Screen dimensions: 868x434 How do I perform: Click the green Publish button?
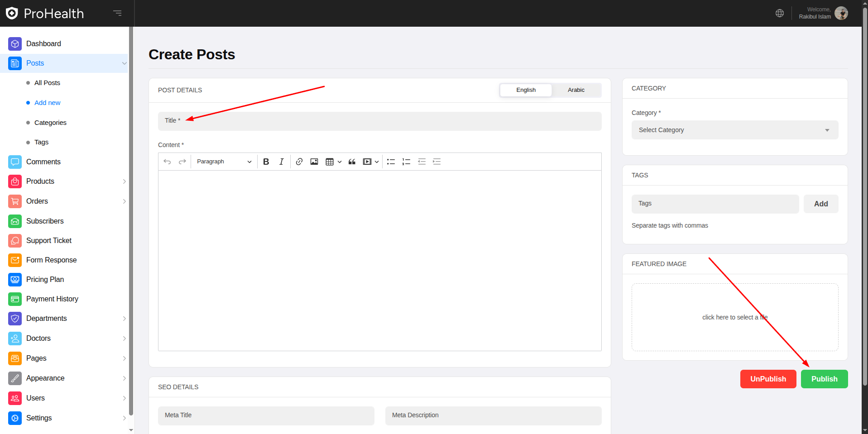pos(824,379)
